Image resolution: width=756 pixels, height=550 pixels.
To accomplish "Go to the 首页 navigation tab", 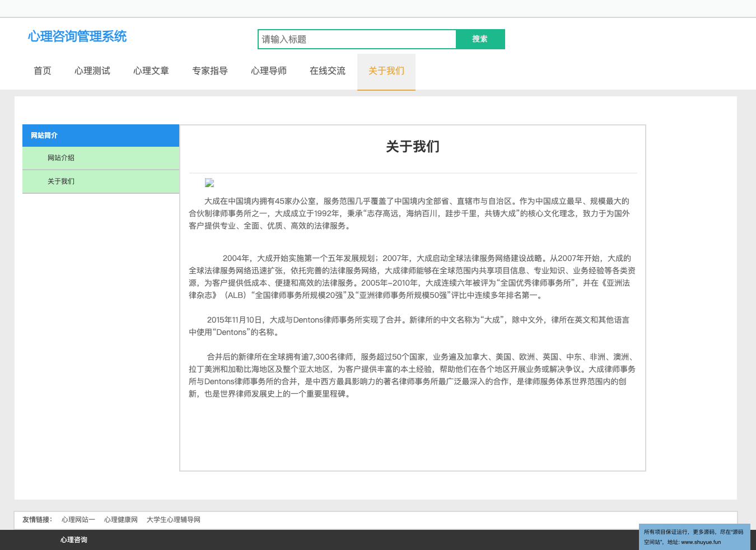I will pyautogui.click(x=43, y=71).
